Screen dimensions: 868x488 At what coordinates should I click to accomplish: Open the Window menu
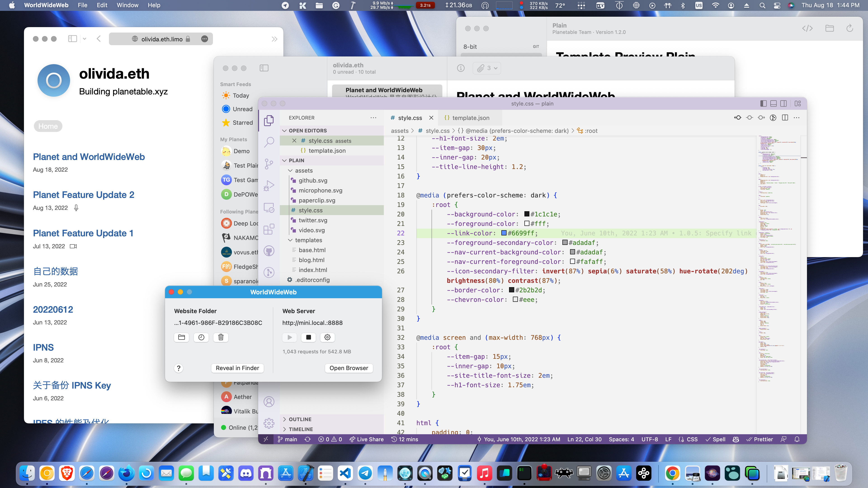click(127, 5)
